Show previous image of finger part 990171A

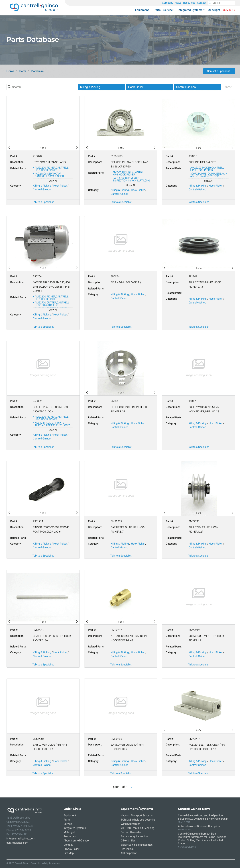(x=9, y=513)
